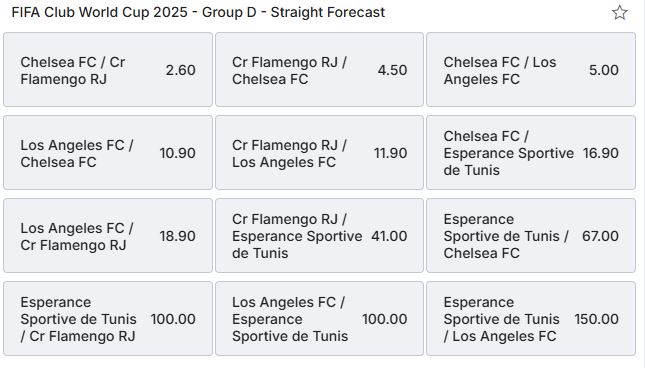
Task: Click the 2.60 odds value
Action: tap(181, 70)
